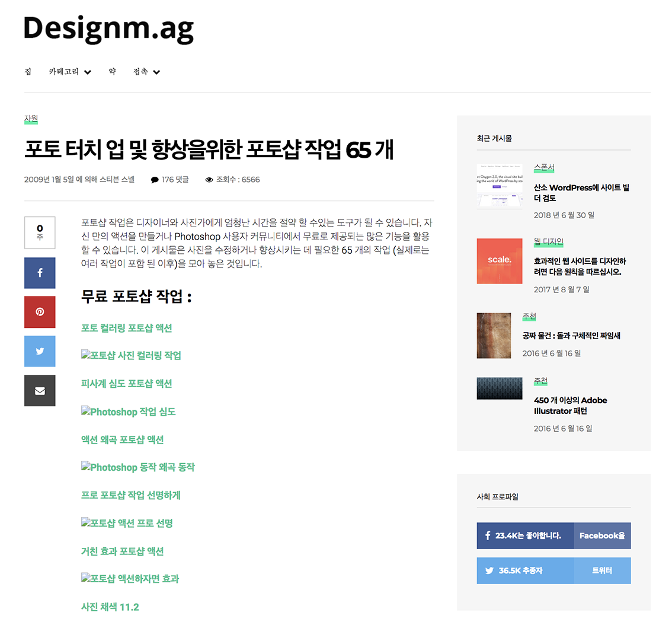This screenshot has width=672, height=625.
Task: Click the 추천 tag above the 공짜 물건 post
Action: click(529, 317)
